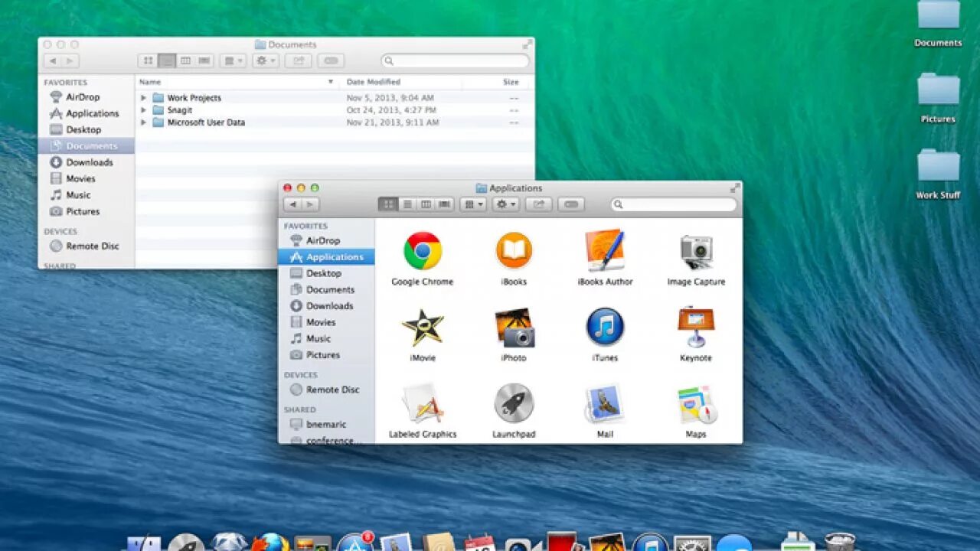The width and height of the screenshot is (980, 551).
Task: Open the Action gear menu in Documents window
Action: point(266,60)
